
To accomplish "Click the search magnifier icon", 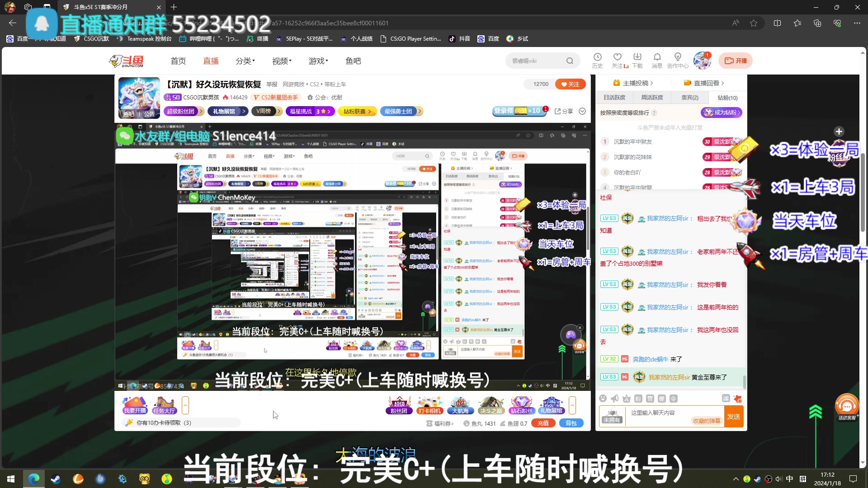I will click(570, 61).
